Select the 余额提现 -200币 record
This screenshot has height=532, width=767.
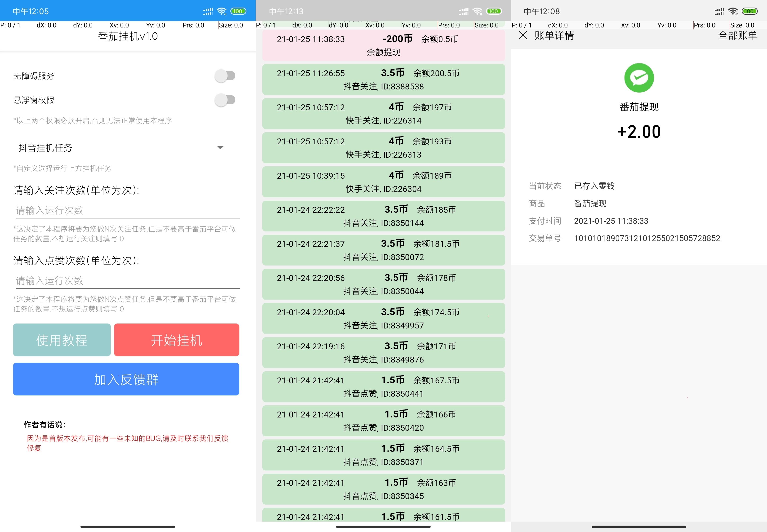(383, 45)
